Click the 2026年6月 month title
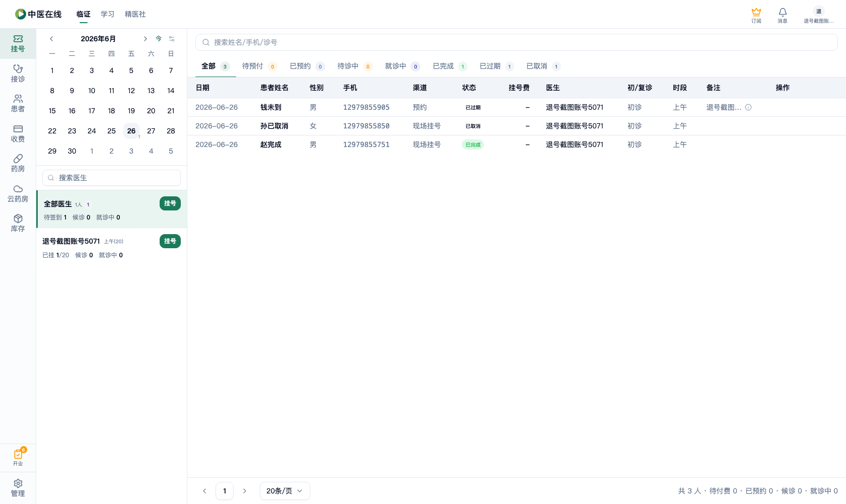 [x=98, y=39]
